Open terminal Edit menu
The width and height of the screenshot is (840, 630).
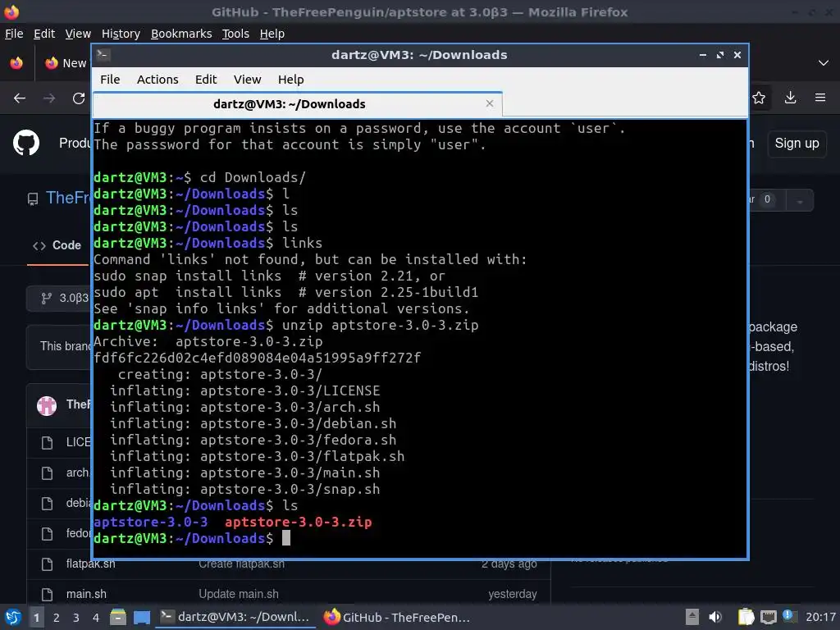[206, 80]
